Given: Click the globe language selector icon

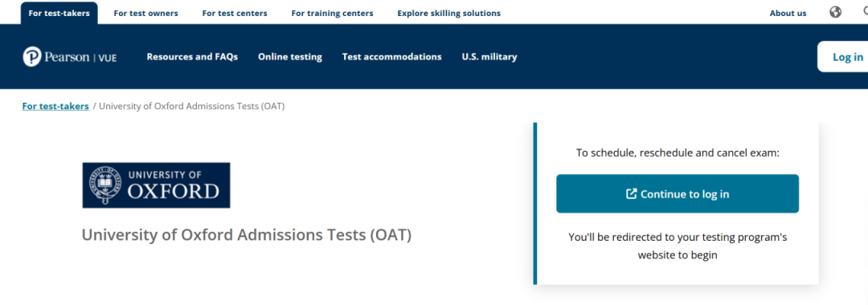Looking at the screenshot, I should 835,12.
